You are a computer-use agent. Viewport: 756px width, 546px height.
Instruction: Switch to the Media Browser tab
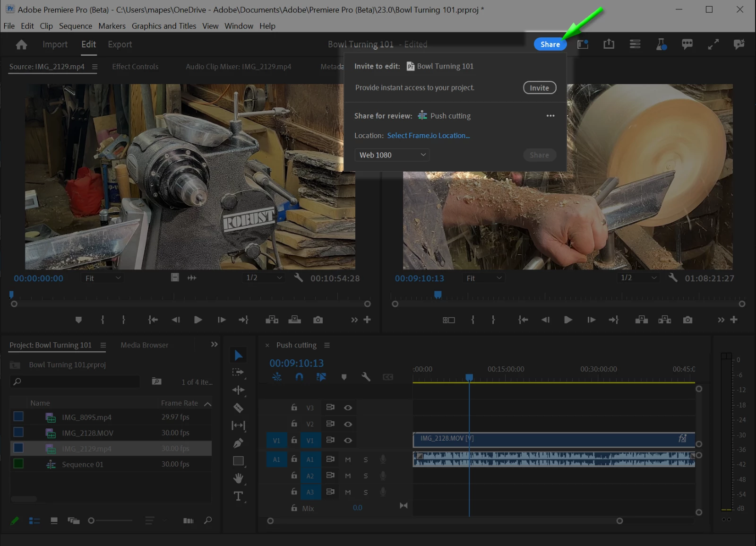click(144, 345)
